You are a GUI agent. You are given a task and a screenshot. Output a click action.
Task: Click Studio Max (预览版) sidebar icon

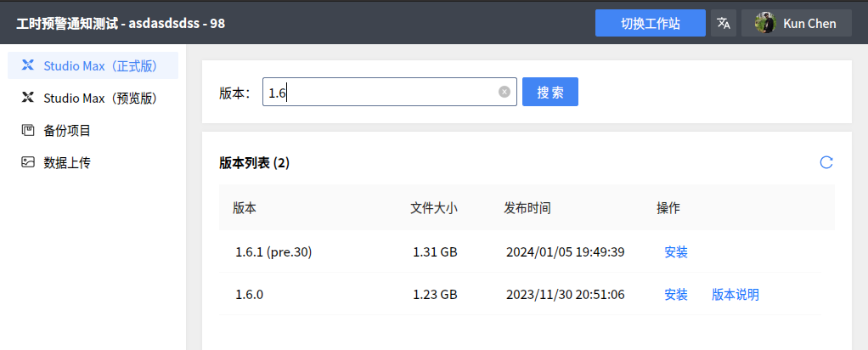click(x=28, y=98)
